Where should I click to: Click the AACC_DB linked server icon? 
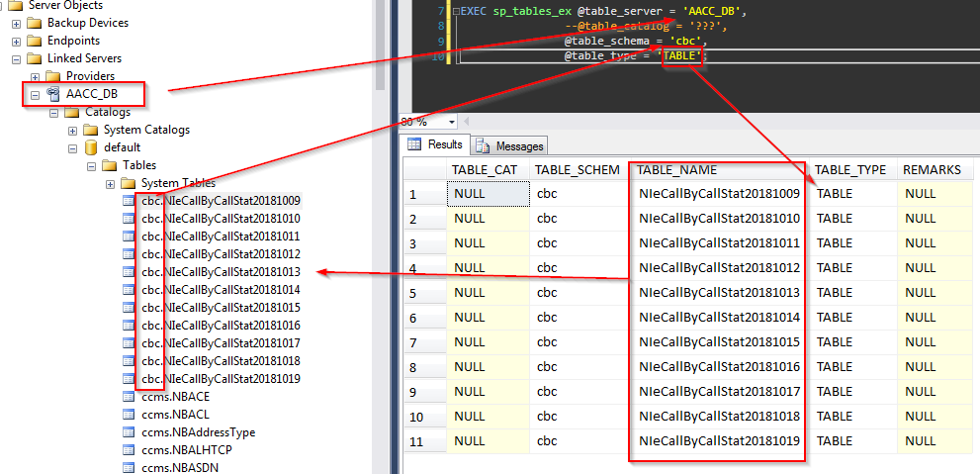tap(53, 94)
